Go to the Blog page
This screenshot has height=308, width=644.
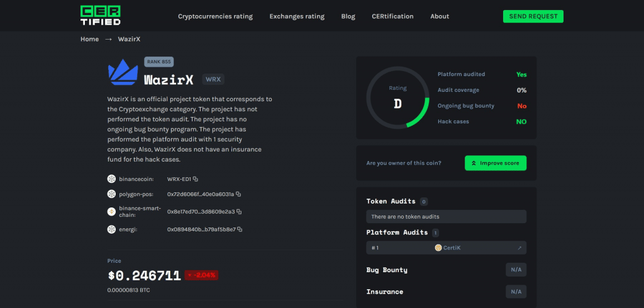click(x=348, y=16)
